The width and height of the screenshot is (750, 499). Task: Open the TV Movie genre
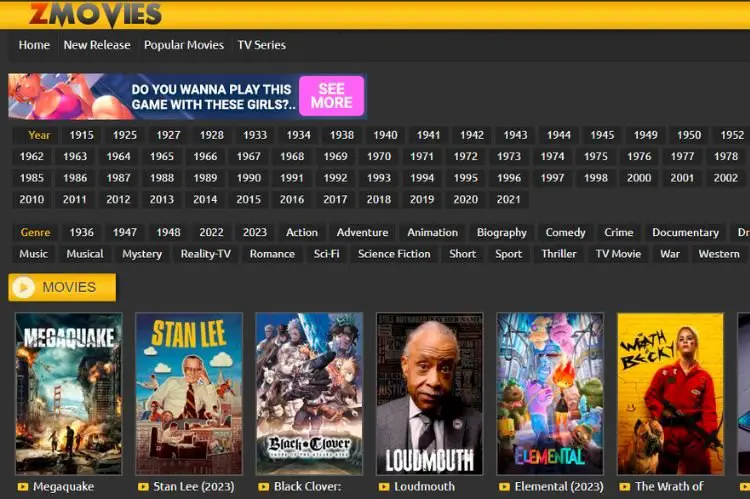pos(618,254)
